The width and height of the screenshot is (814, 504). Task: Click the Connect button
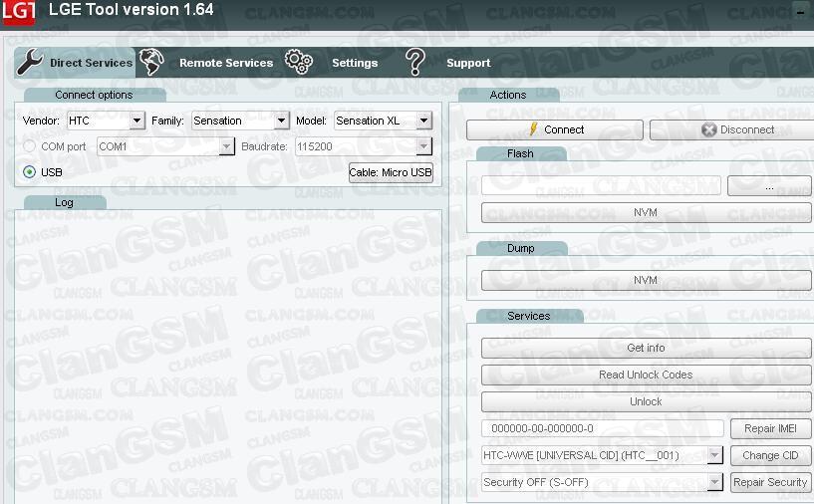(x=554, y=129)
